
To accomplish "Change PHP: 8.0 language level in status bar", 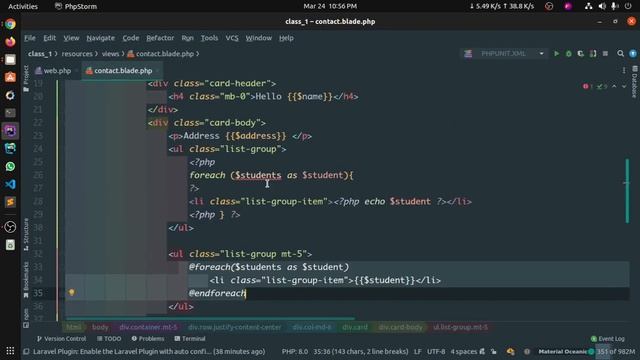I will (295, 351).
